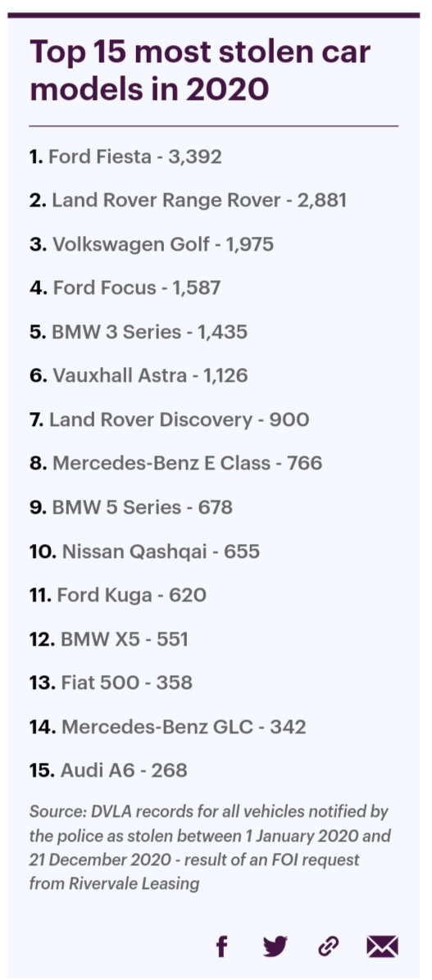Select the Fiat 500 - 358 entry
This screenshot has height=980, width=432.
(x=111, y=683)
